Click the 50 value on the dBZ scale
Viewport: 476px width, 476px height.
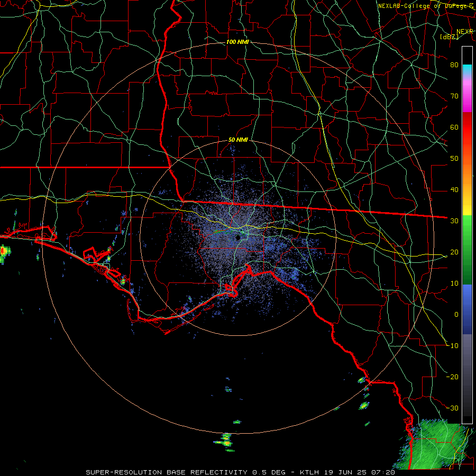(x=454, y=159)
